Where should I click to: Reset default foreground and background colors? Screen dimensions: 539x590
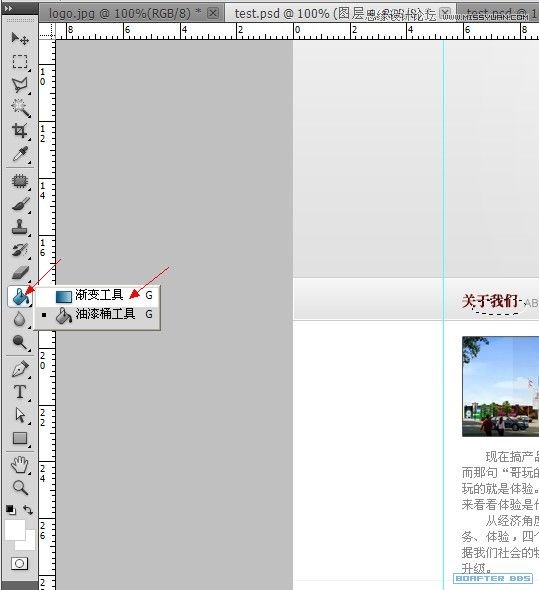[x=11, y=510]
